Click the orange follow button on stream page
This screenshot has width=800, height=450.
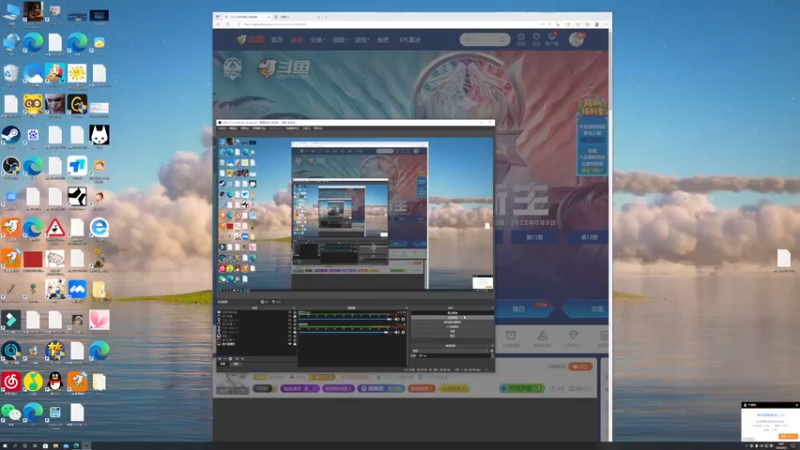(581, 366)
